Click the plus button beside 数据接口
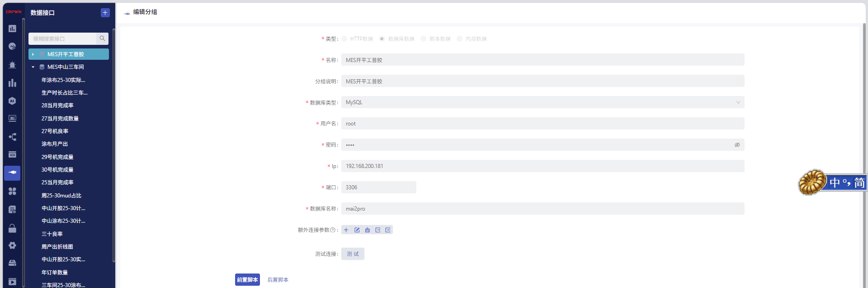The width and height of the screenshot is (868, 288). coord(105,13)
